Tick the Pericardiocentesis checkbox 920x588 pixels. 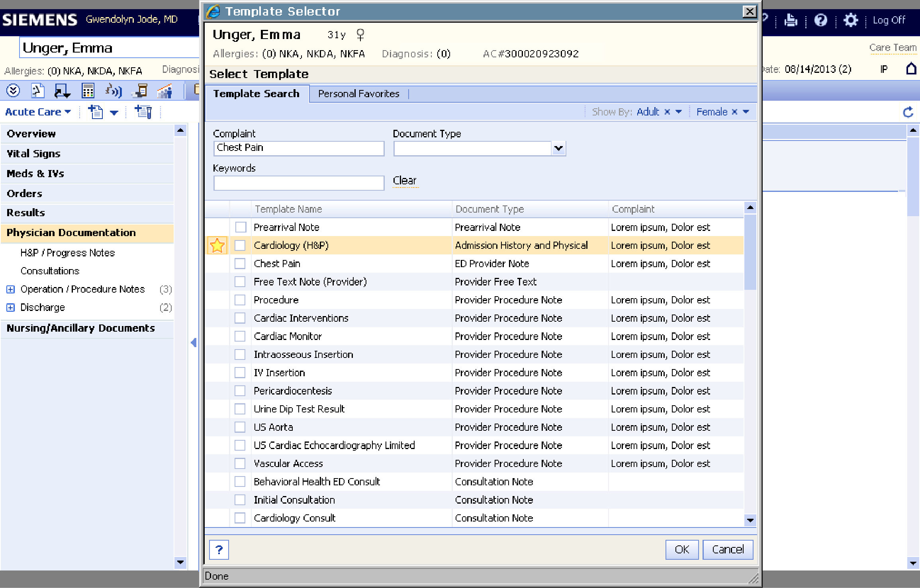coord(240,391)
